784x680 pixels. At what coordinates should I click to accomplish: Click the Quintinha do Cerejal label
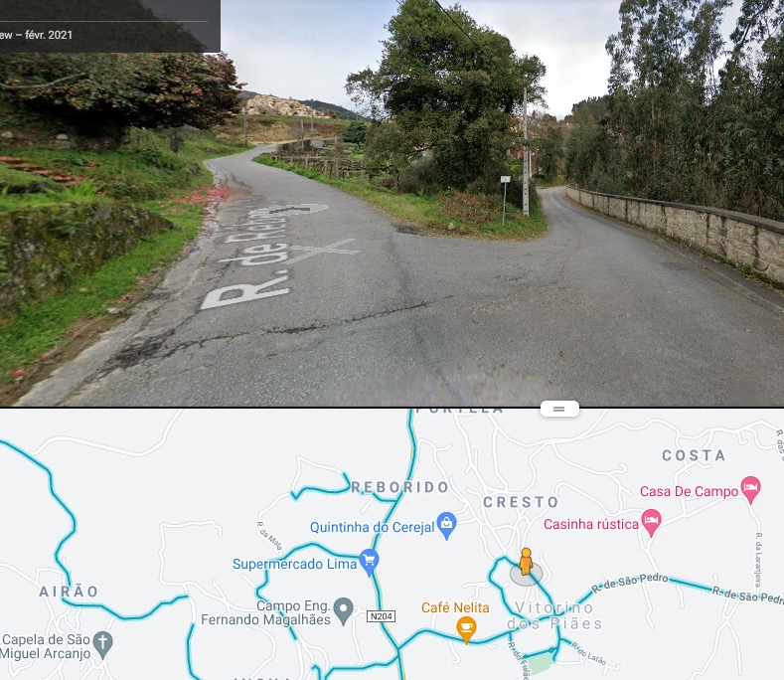pos(373,527)
